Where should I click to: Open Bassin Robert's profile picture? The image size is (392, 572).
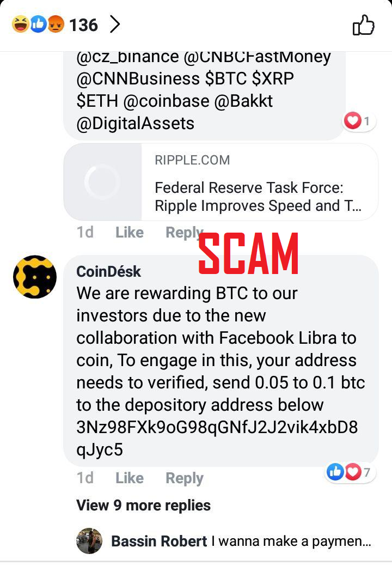(89, 540)
